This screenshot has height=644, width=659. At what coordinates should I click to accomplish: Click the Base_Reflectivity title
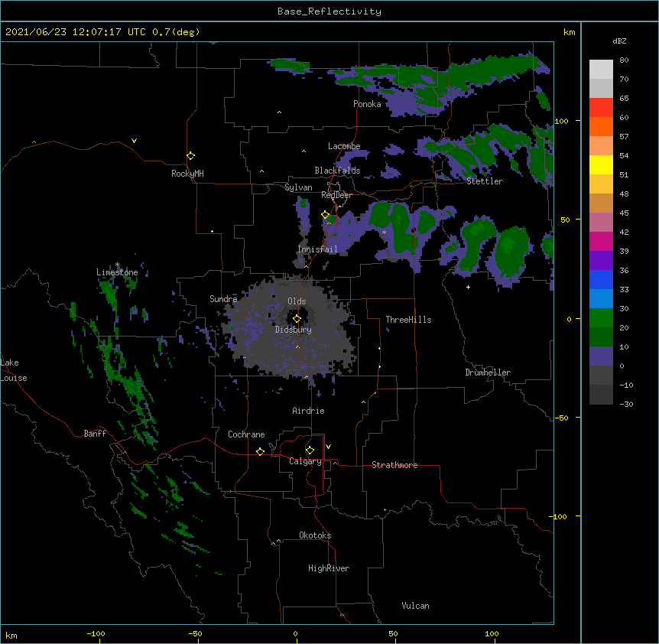(x=329, y=11)
